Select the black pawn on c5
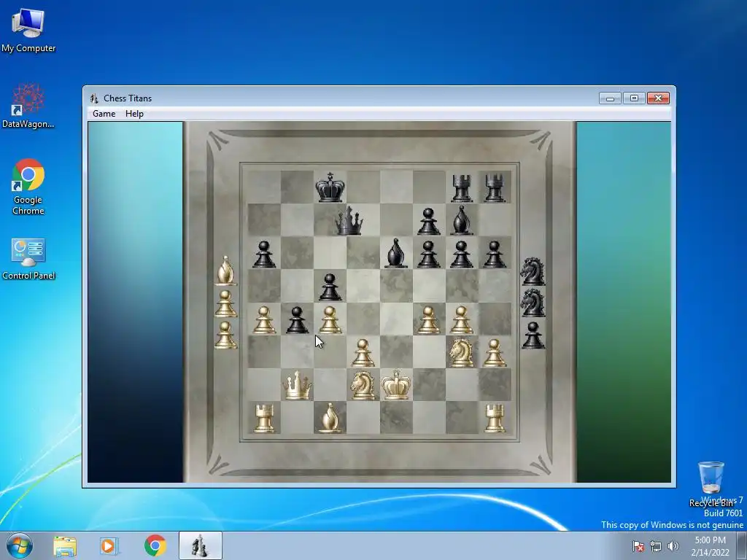This screenshot has width=747, height=560. pyautogui.click(x=330, y=287)
